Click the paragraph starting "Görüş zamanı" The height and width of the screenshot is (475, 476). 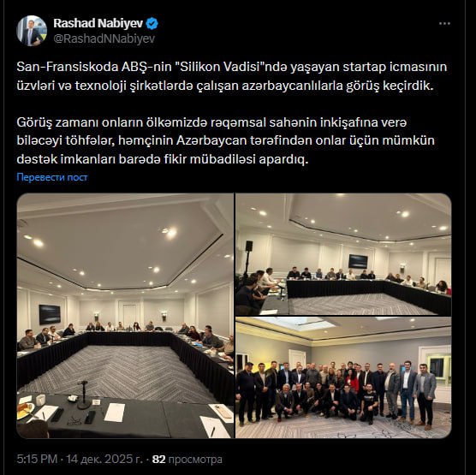[x=225, y=140]
